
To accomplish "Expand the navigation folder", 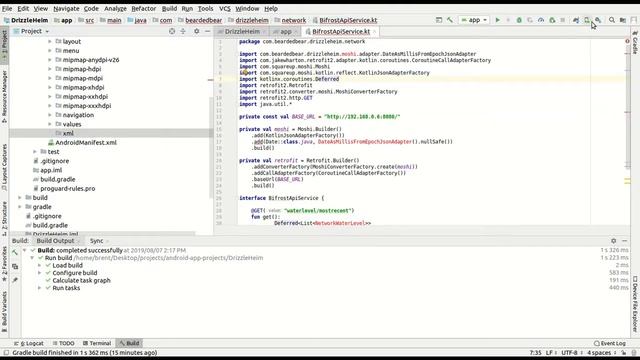I will (x=50, y=115).
